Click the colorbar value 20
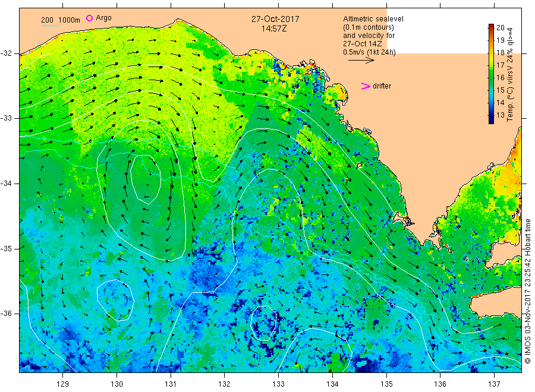The image size is (535, 392). (500, 28)
